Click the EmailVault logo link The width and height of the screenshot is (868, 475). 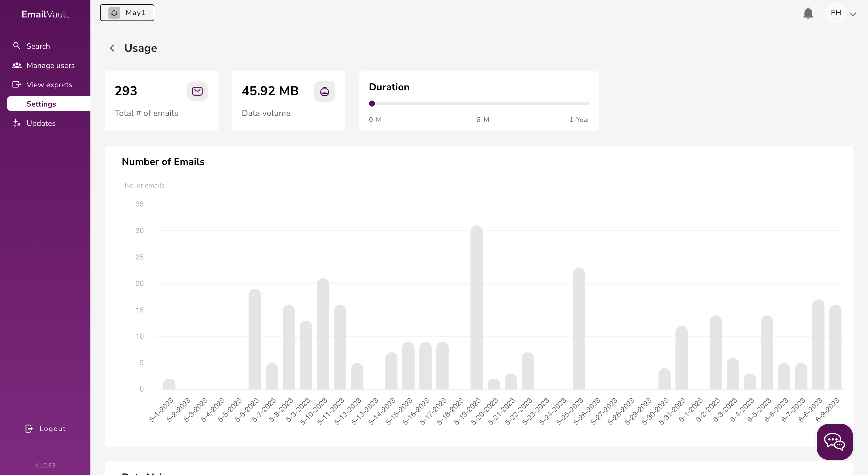click(45, 14)
